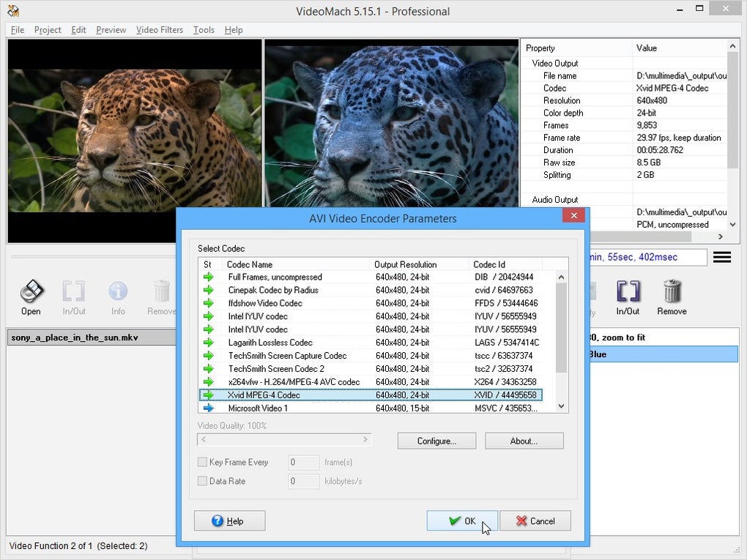
Task: Click the Key Frame Every frames input field
Action: (302, 463)
